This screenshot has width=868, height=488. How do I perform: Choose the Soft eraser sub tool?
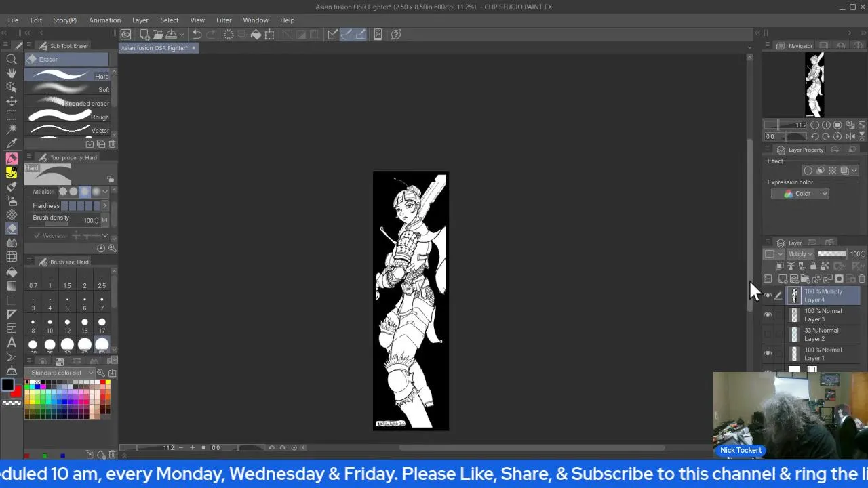coord(68,89)
